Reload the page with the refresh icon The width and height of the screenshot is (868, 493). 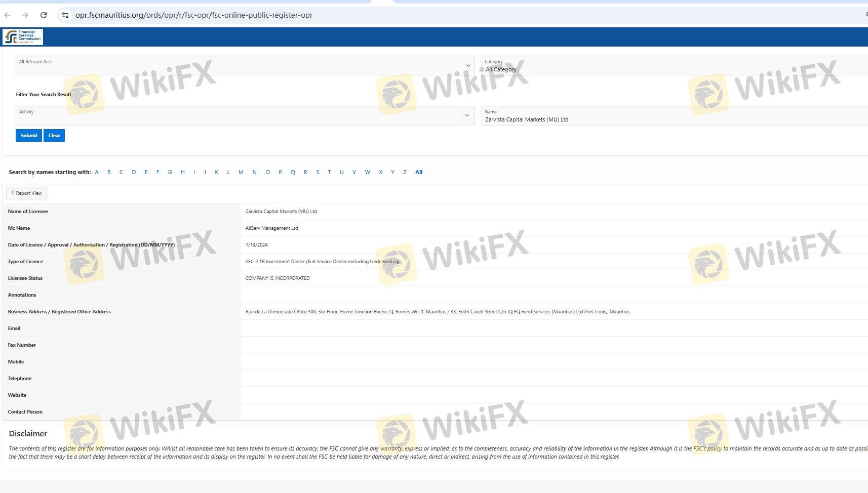44,15
